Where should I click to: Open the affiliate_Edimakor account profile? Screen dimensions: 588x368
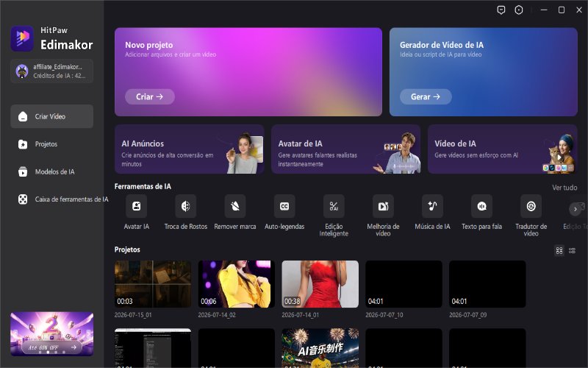coord(51,71)
